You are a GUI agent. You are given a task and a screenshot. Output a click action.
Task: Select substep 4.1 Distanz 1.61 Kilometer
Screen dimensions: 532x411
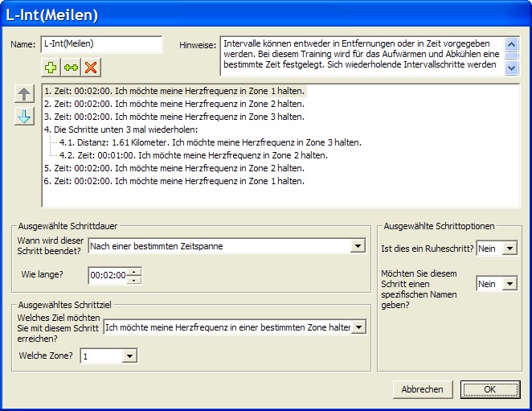click(x=211, y=142)
